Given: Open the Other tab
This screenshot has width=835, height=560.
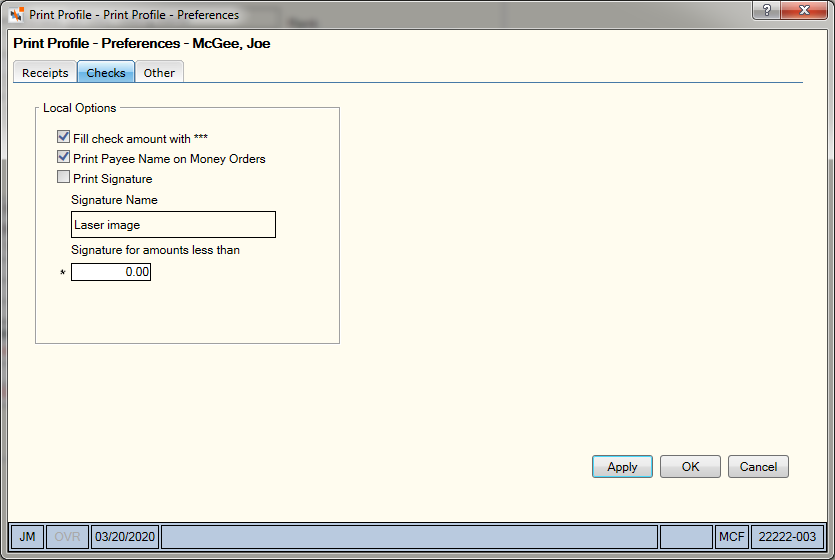Looking at the screenshot, I should [x=159, y=73].
